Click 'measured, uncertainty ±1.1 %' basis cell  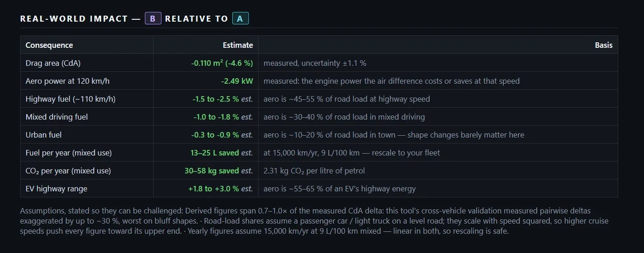(x=315, y=63)
